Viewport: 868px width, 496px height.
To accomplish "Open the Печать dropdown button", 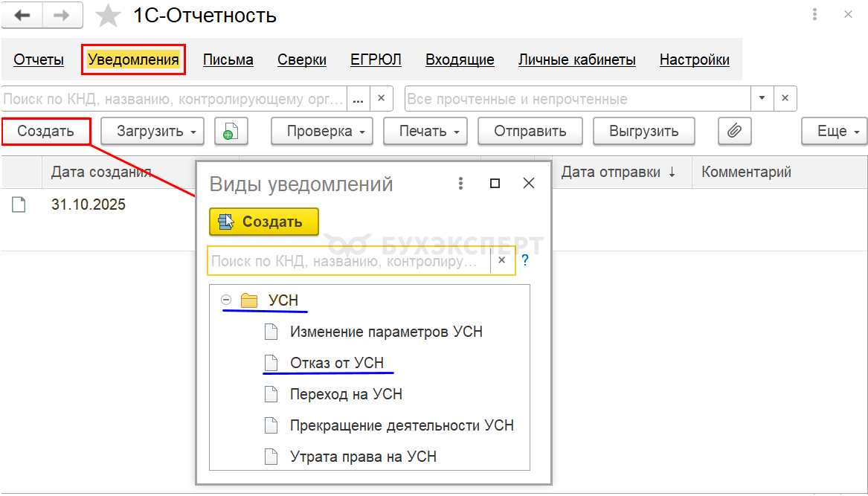I will point(425,131).
